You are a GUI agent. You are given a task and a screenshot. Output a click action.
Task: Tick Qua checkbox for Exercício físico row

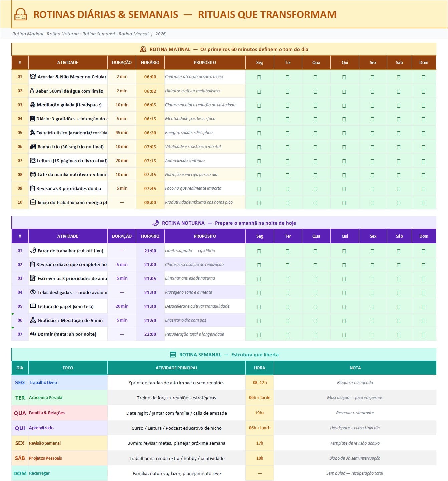coord(315,133)
